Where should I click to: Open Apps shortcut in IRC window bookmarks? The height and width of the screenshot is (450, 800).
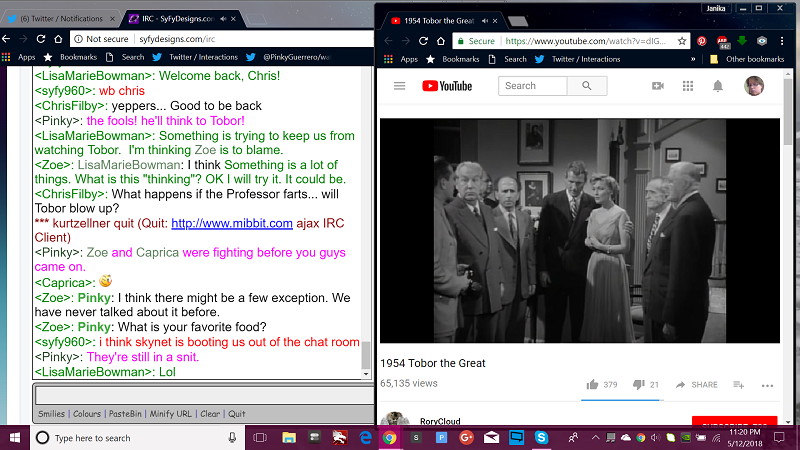tap(19, 57)
